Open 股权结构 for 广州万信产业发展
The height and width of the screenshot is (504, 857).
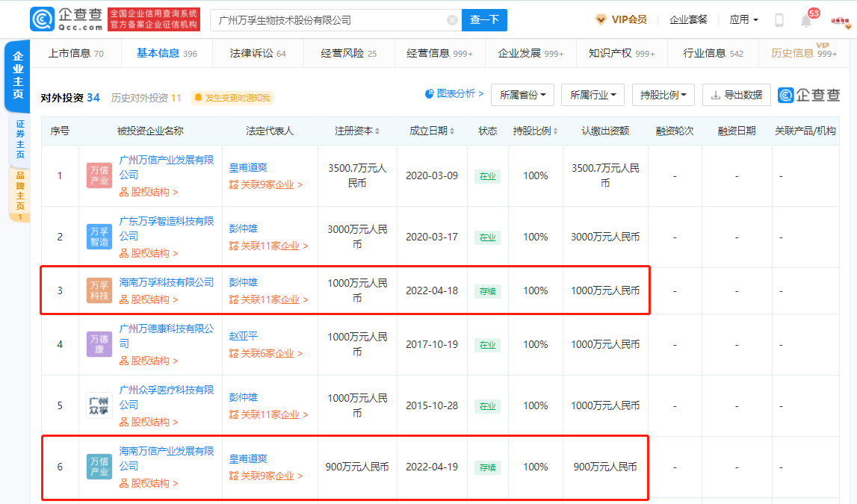[149, 192]
